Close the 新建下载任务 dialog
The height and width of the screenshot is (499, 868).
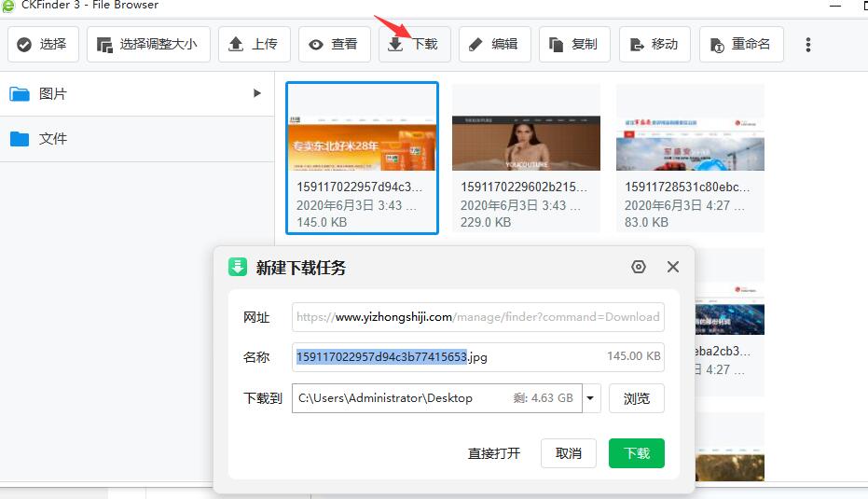(673, 267)
